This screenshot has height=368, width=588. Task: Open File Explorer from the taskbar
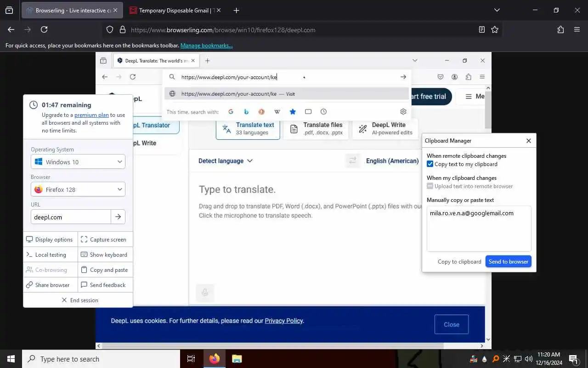(x=237, y=359)
